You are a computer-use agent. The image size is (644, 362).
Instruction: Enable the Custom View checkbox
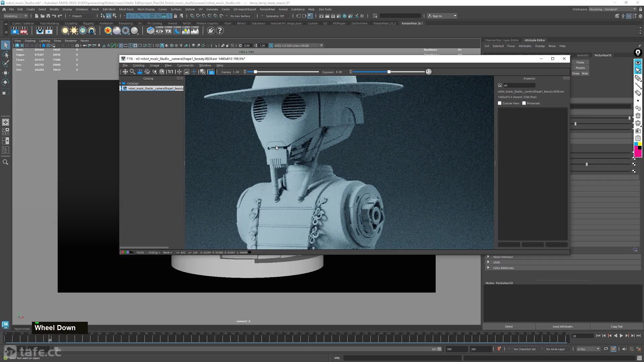pyautogui.click(x=499, y=103)
